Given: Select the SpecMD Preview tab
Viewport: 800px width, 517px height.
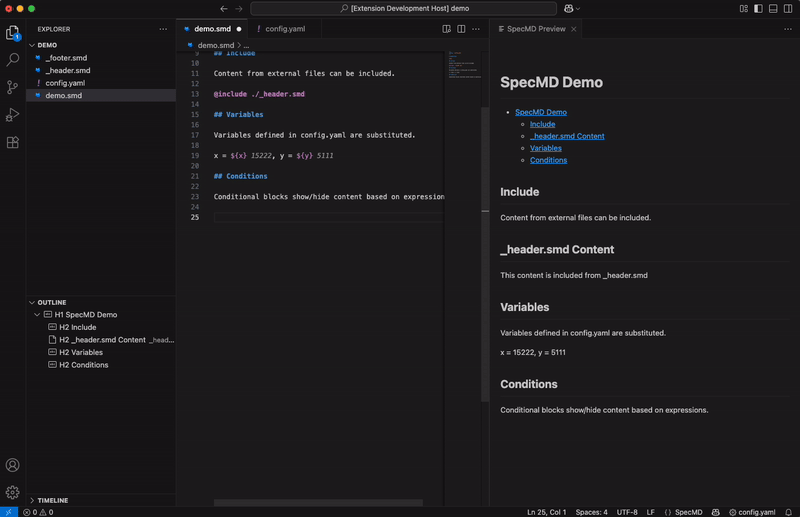Looking at the screenshot, I should (536, 29).
